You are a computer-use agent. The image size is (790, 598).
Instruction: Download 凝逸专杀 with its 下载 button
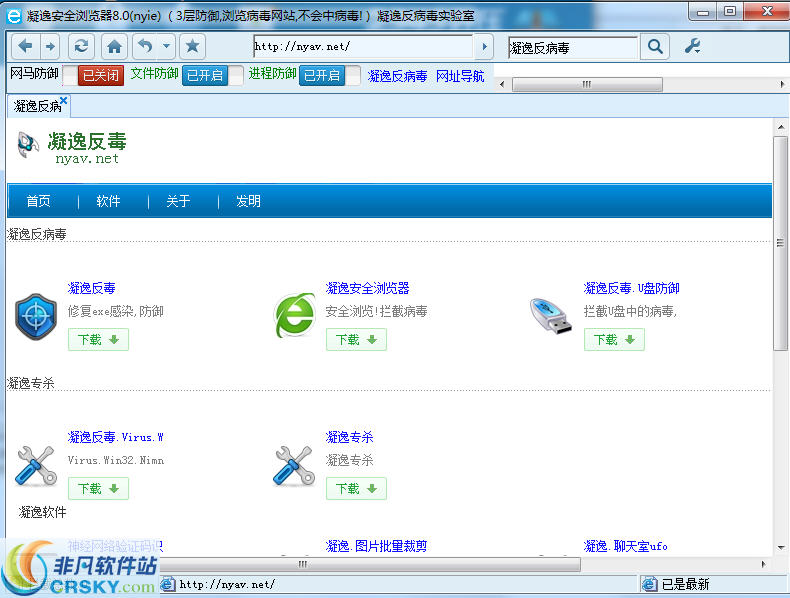pyautogui.click(x=356, y=489)
